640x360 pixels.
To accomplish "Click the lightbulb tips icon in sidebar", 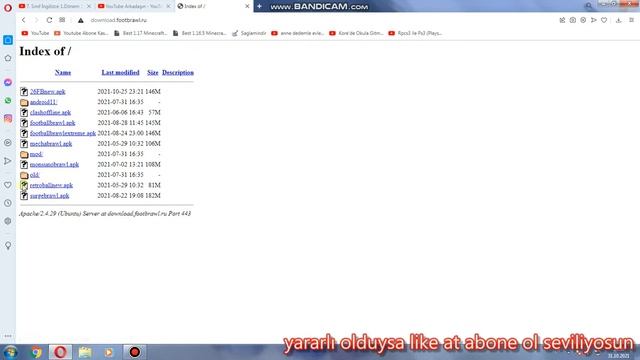I will click(8, 245).
